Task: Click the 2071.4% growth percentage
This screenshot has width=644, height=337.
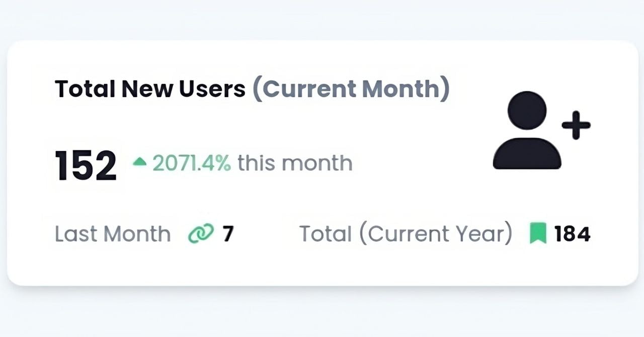Action: [x=192, y=163]
